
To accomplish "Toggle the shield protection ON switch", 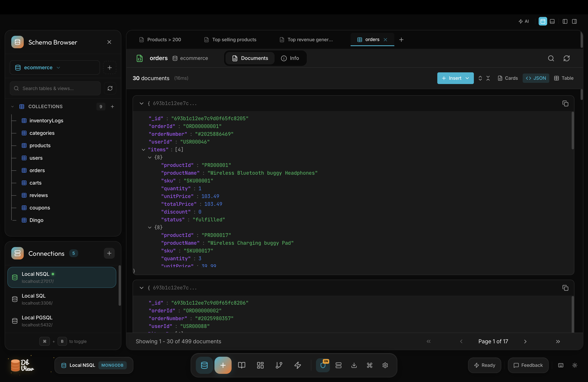I will coord(323,365).
